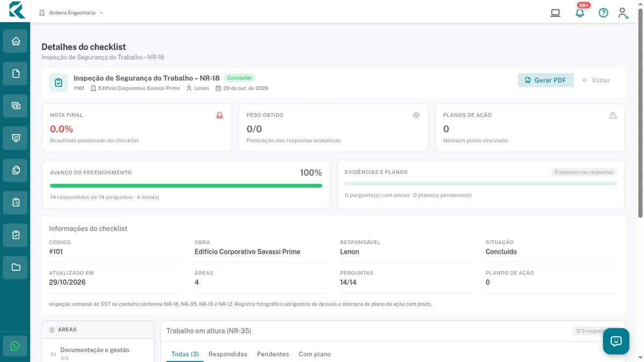Click the app logo in top-left corner
This screenshot has height=362, width=644.
(17, 10)
